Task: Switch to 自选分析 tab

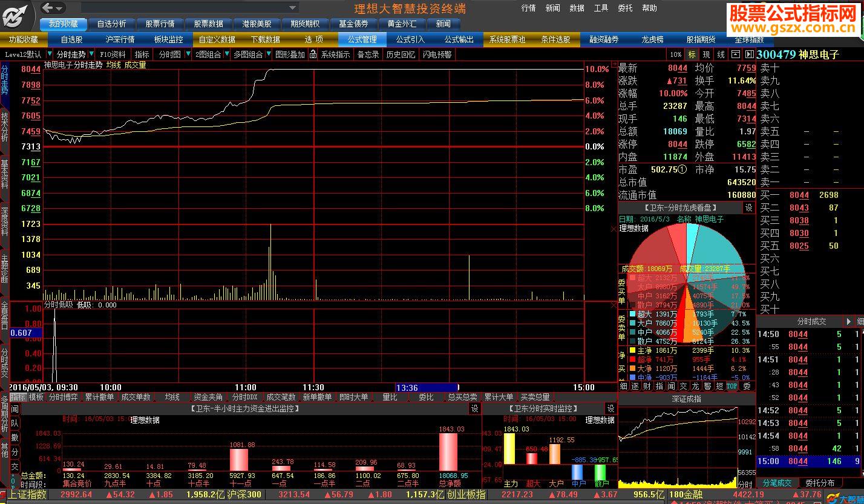Action: 112,24
